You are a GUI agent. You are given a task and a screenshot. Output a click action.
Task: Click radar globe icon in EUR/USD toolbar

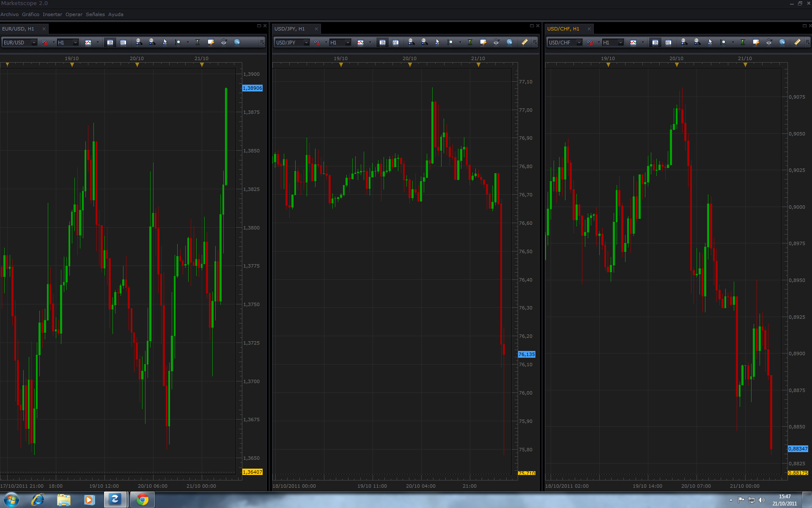[x=237, y=42]
